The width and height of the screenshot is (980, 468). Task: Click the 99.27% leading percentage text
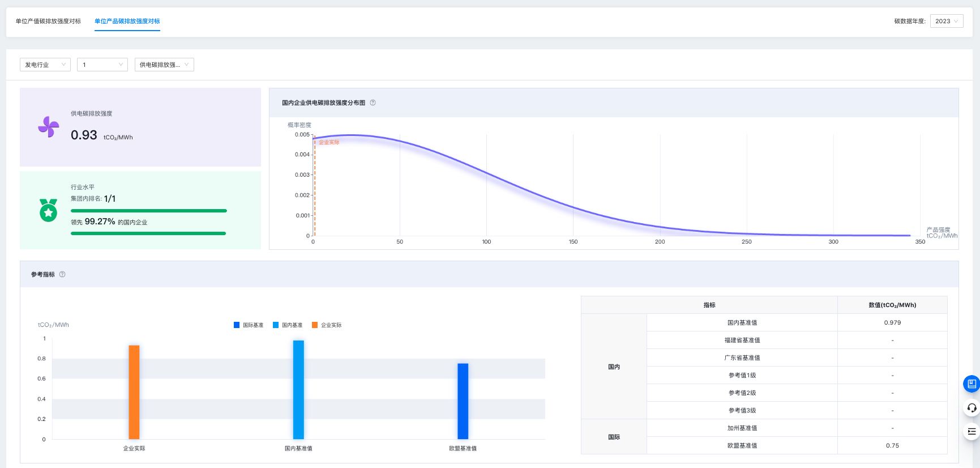point(100,222)
